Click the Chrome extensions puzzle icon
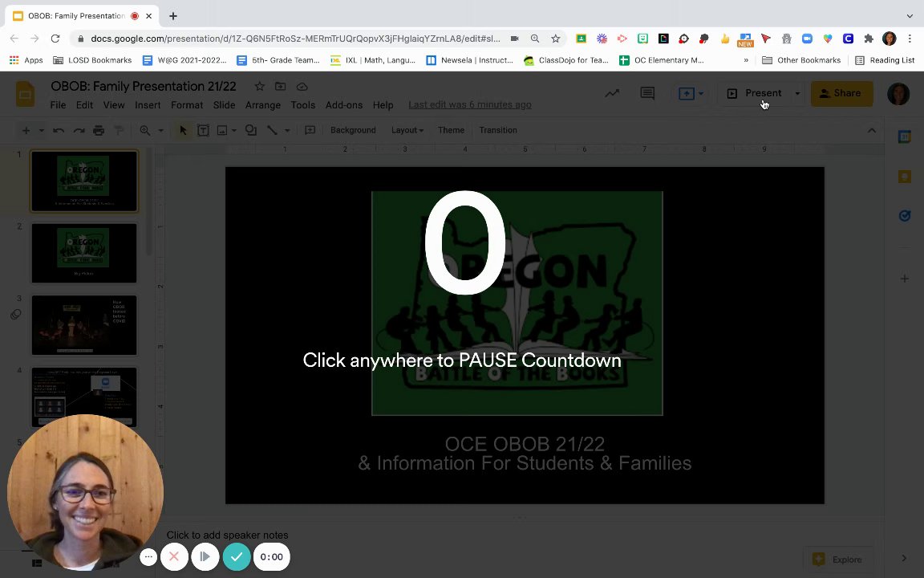 pyautogui.click(x=869, y=39)
